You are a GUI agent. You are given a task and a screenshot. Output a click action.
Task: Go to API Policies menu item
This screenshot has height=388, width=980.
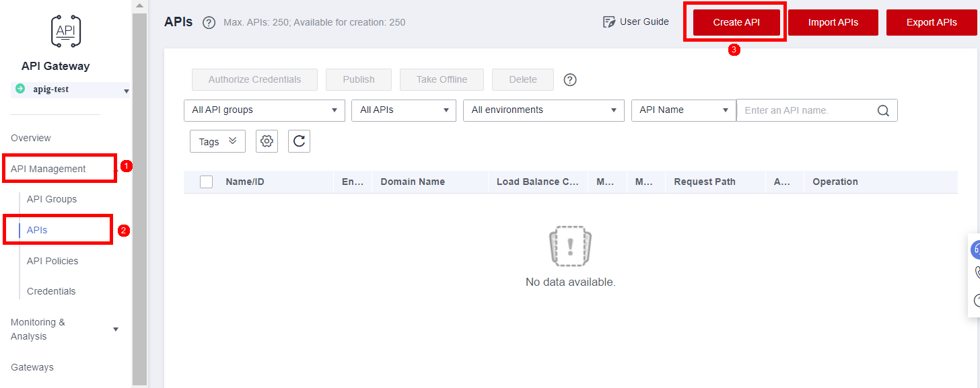click(x=53, y=261)
